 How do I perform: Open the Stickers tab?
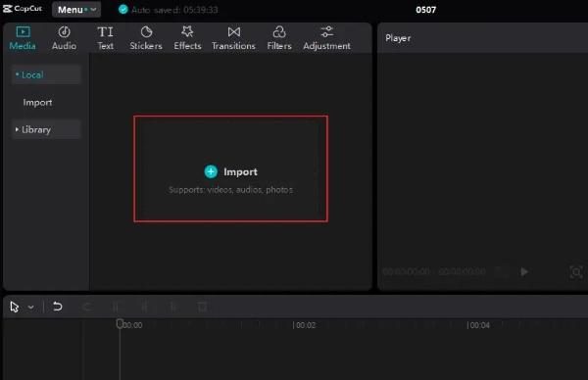click(146, 38)
